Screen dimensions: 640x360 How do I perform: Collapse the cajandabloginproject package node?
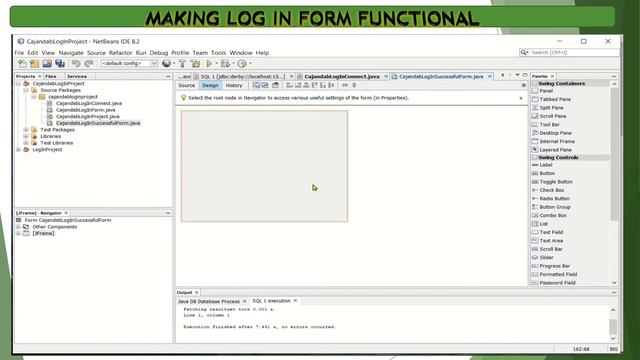[34, 97]
